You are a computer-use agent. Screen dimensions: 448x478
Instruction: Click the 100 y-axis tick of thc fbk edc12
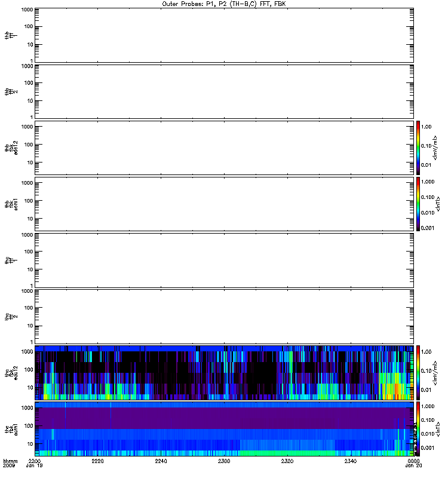click(x=29, y=369)
